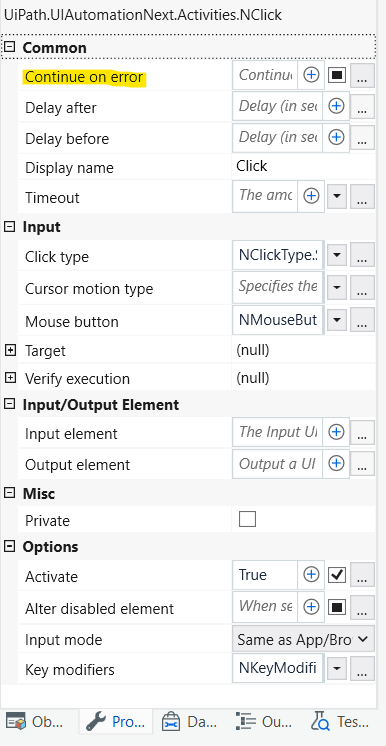Click the Output element field
The width and height of the screenshot is (386, 746).
[277, 463]
